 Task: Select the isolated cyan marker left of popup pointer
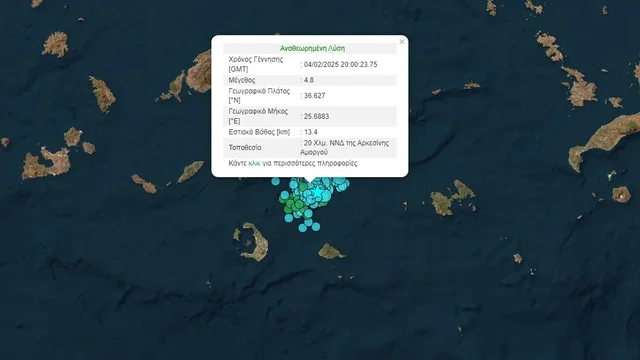[x=276, y=181]
